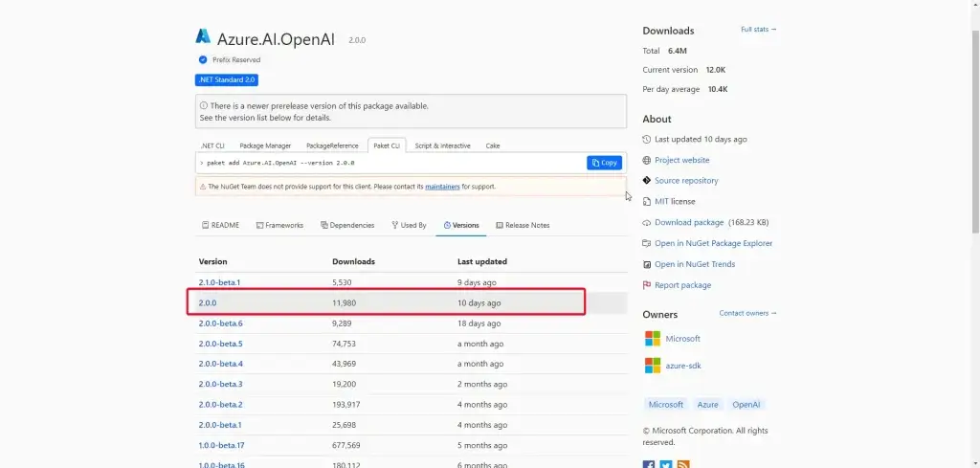The width and height of the screenshot is (980, 468).
Task: Open the Used By tab
Action: pyautogui.click(x=409, y=225)
